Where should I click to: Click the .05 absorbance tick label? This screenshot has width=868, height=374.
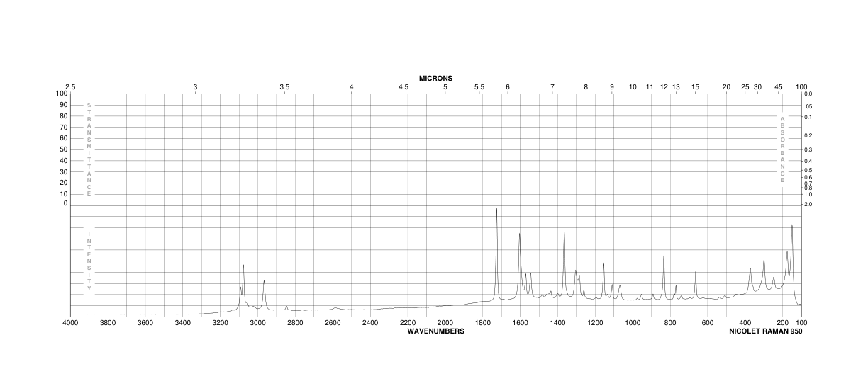pos(808,106)
